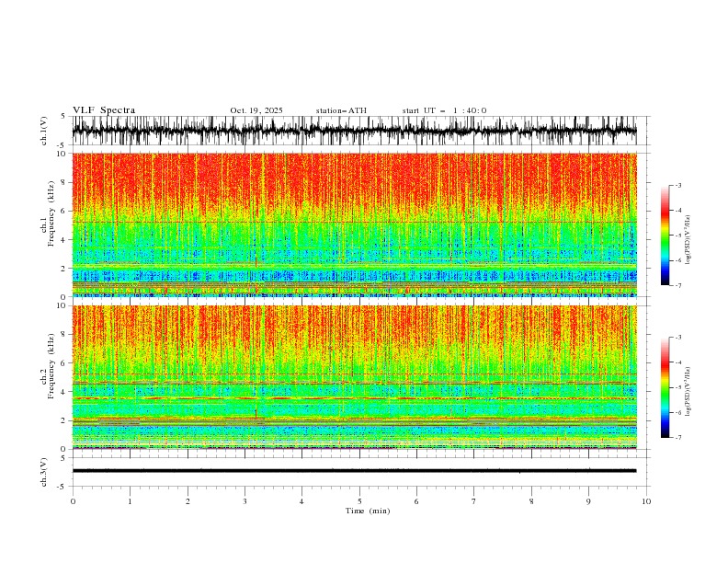Click time axis tick label "7"
Image resolution: width=728 pixels, height=563 pixels.
point(474,501)
